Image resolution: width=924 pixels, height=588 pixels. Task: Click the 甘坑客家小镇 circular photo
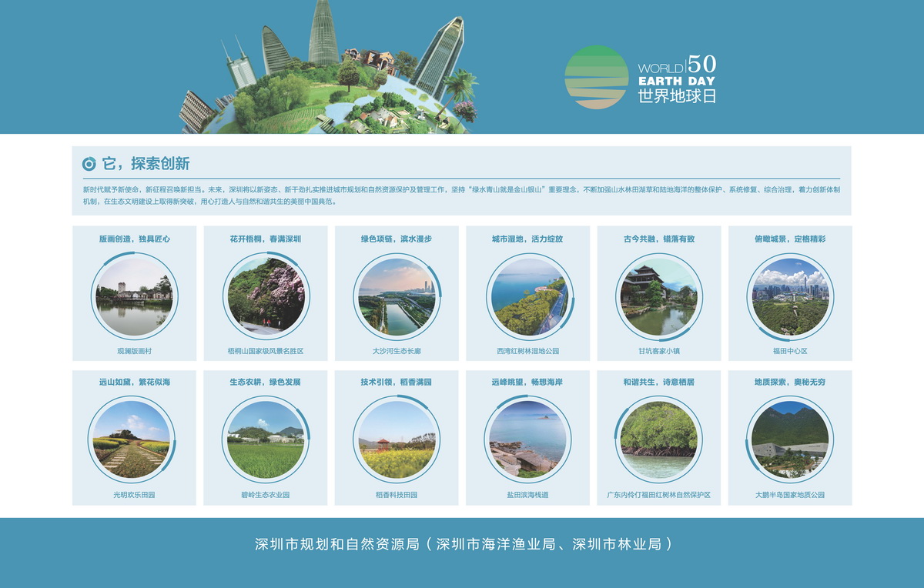click(x=659, y=296)
